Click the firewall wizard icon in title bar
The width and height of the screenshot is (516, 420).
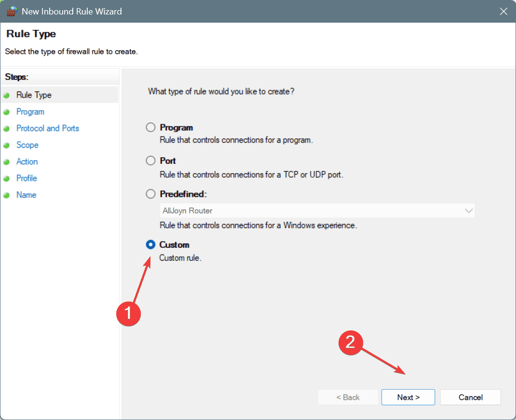(x=12, y=11)
